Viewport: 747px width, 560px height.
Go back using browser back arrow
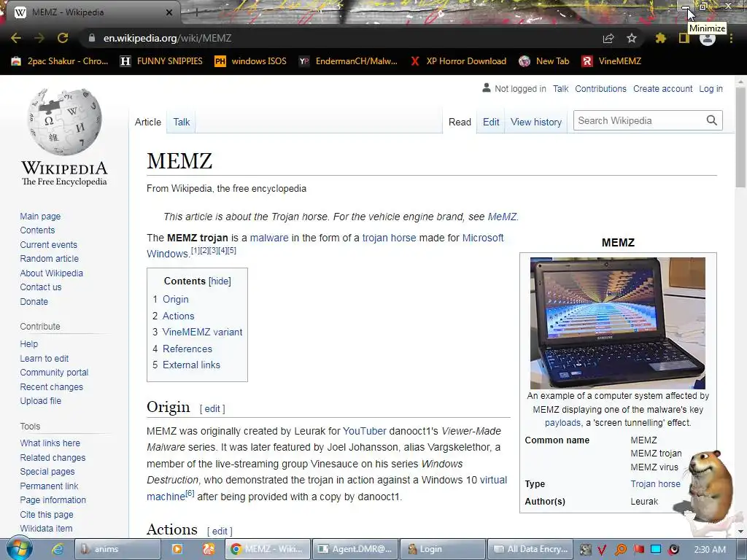coord(16,38)
